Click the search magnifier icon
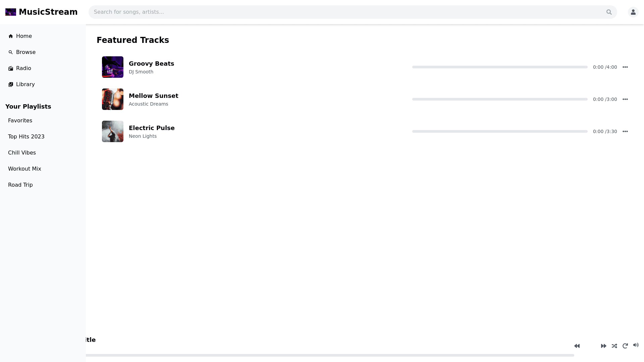This screenshot has width=644, height=362. (609, 12)
